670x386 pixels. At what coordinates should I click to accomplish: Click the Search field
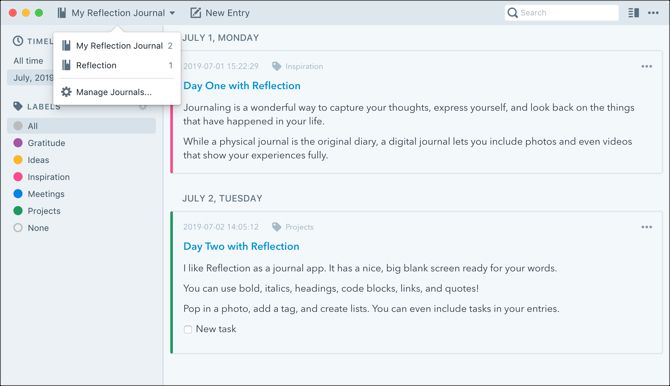coord(561,13)
